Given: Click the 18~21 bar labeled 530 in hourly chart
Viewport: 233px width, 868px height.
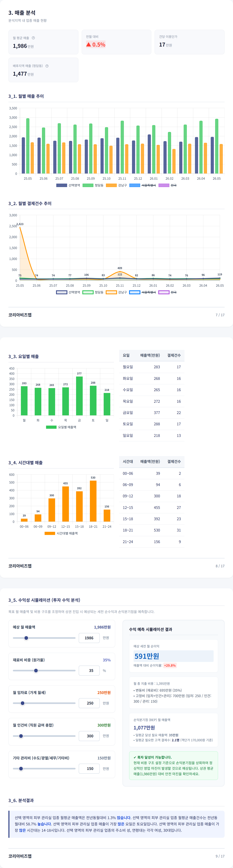Looking at the screenshot, I should [x=93, y=501].
